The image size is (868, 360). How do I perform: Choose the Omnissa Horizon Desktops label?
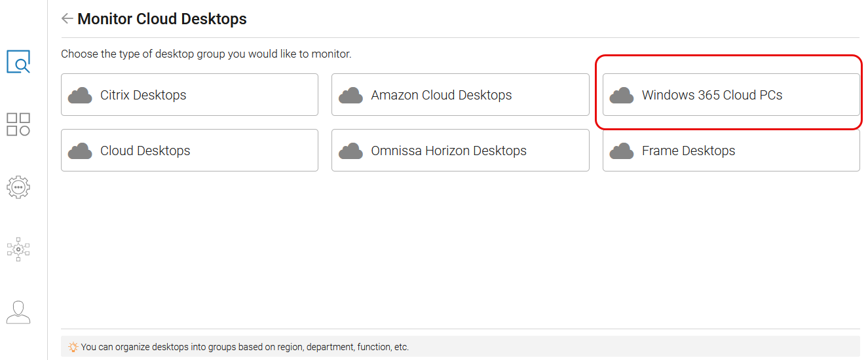[448, 151]
